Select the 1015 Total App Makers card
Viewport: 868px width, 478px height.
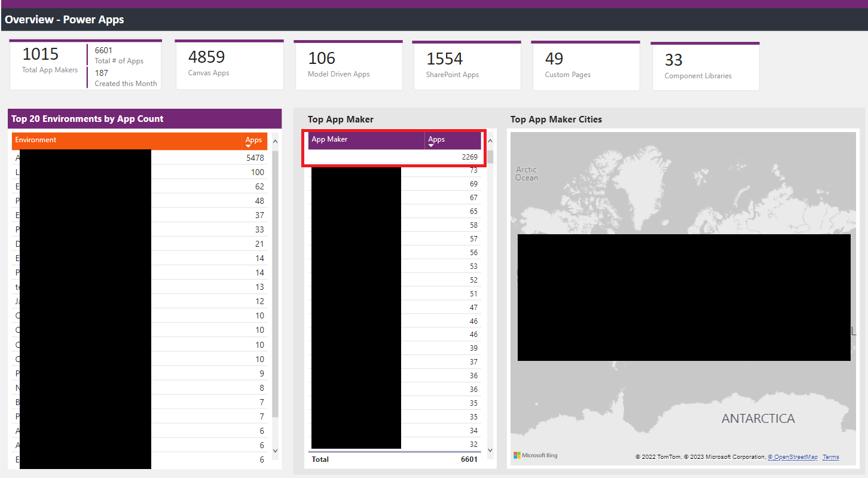click(49, 63)
